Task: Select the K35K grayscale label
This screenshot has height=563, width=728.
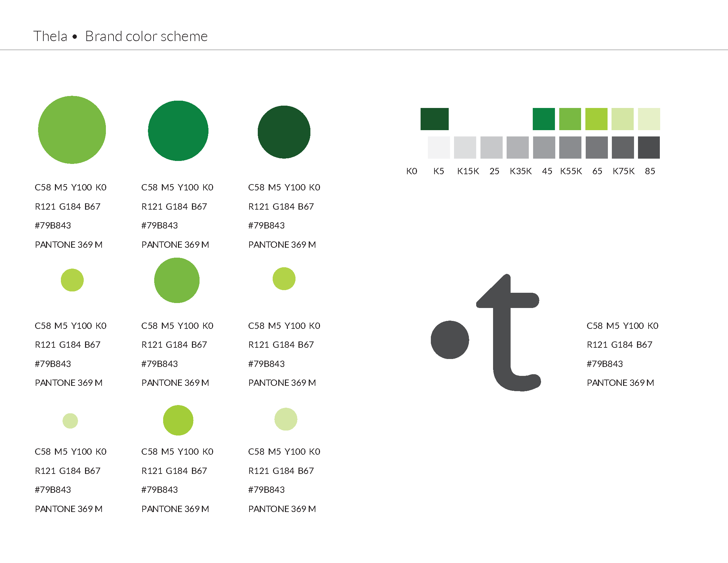Action: 521,171
